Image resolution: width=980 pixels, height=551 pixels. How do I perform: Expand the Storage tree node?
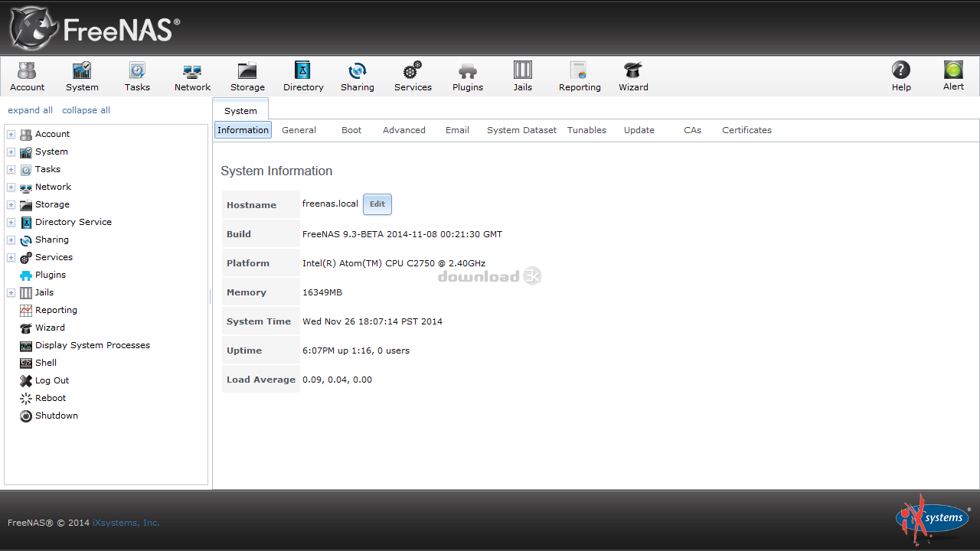point(11,205)
